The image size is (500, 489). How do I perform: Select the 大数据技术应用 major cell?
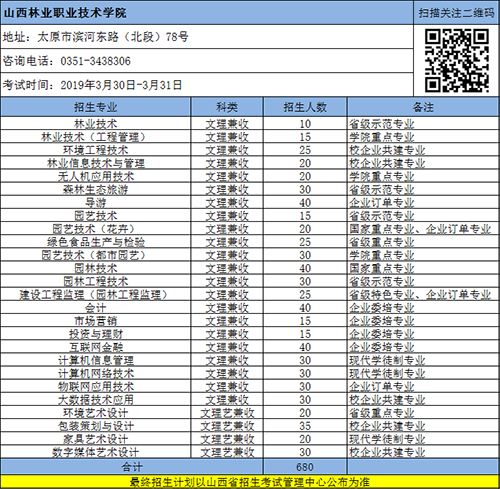(x=96, y=400)
